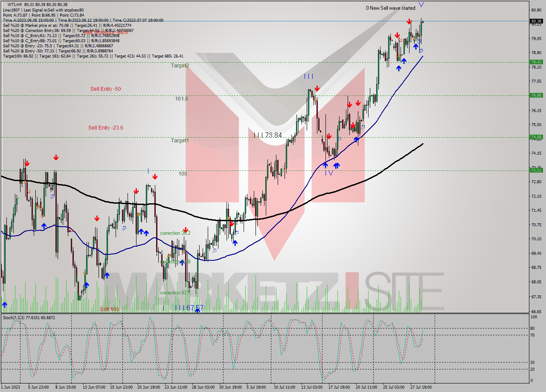Select the green 73.31 price level tag
This screenshot has height=392, width=546.
pyautogui.click(x=536, y=170)
